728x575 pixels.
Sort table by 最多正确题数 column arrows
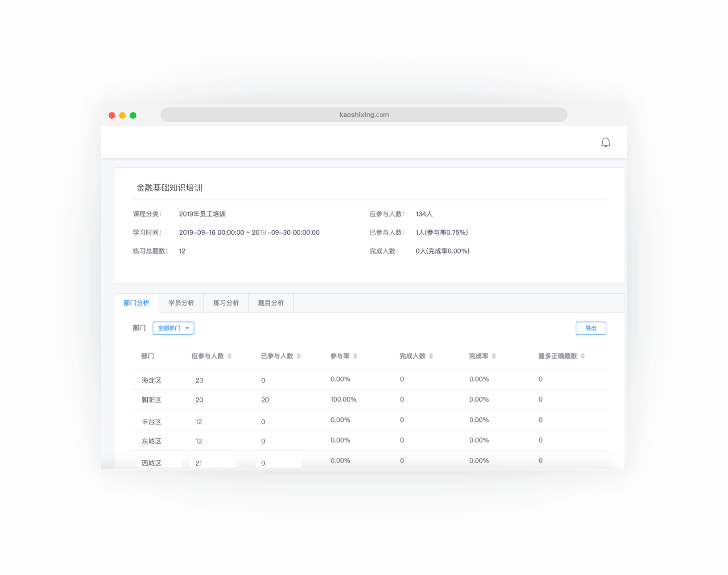point(583,356)
